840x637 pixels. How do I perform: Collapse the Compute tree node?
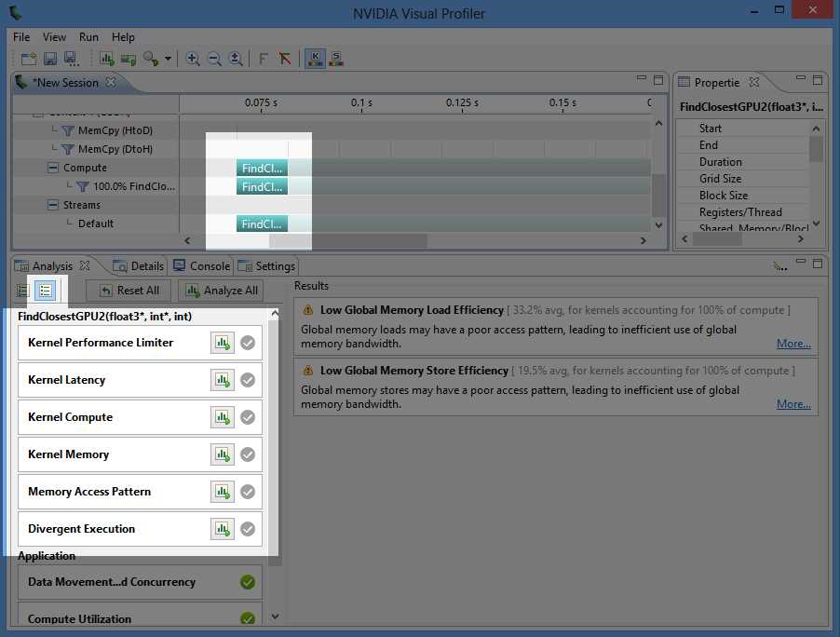[52, 168]
